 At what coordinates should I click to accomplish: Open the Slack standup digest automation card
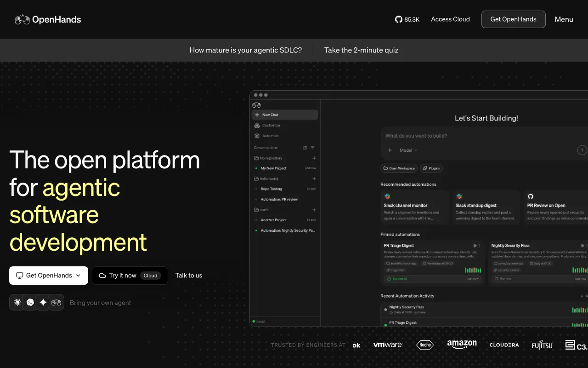tap(486, 207)
